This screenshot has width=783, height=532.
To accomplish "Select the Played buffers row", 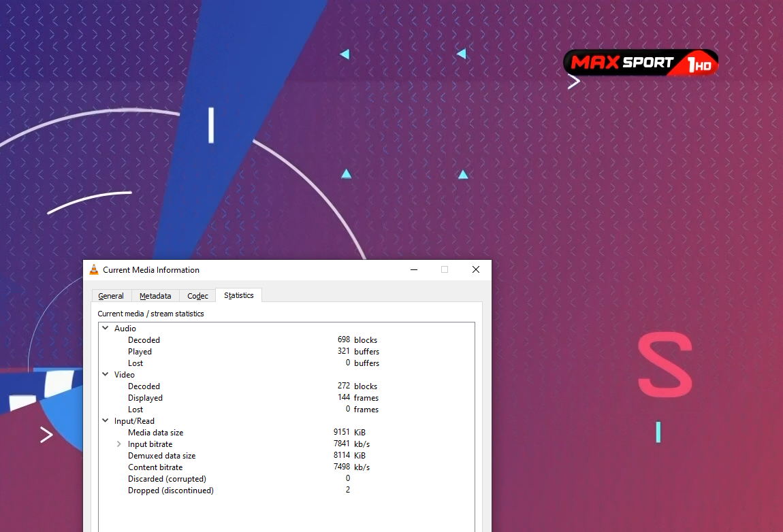I will pyautogui.click(x=287, y=351).
